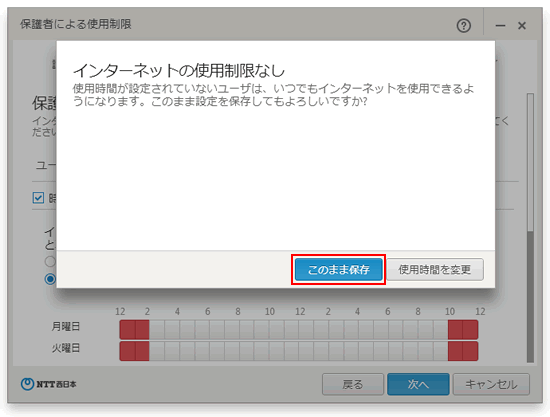Select the filled lower radio button
The image size is (550, 417).
(x=50, y=279)
